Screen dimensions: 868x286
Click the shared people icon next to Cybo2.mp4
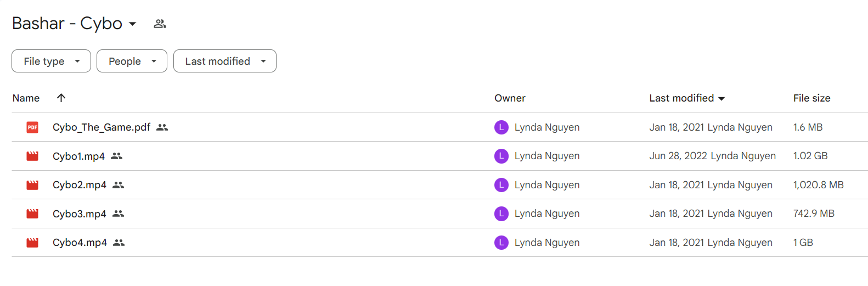[x=119, y=185]
